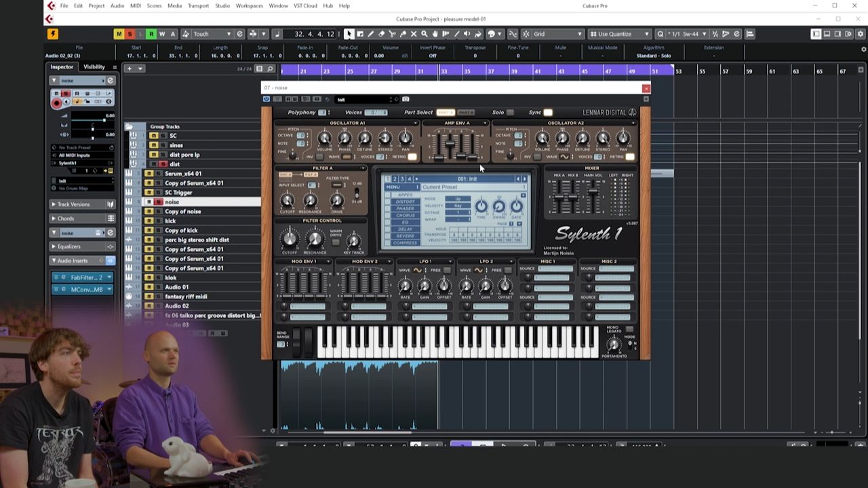Click the find tracks magnifier icon
The image size is (868, 488).
tap(271, 69)
